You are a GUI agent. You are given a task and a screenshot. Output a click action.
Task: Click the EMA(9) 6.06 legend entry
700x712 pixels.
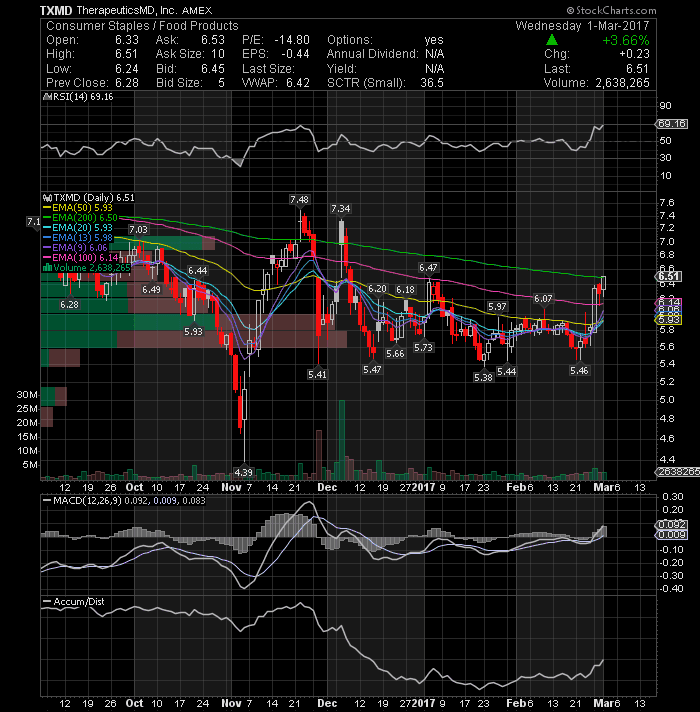[x=75, y=247]
